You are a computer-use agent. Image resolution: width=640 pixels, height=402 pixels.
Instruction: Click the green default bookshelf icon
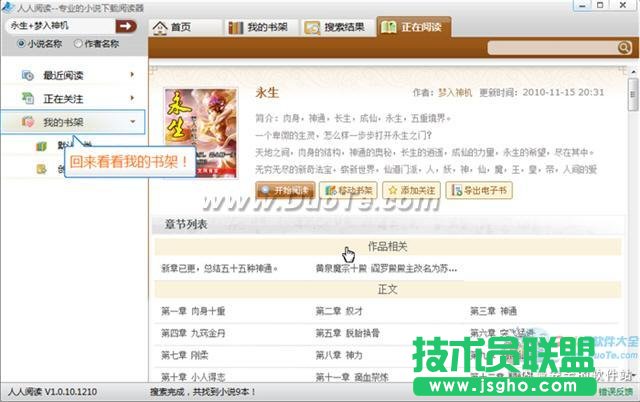pos(41,146)
